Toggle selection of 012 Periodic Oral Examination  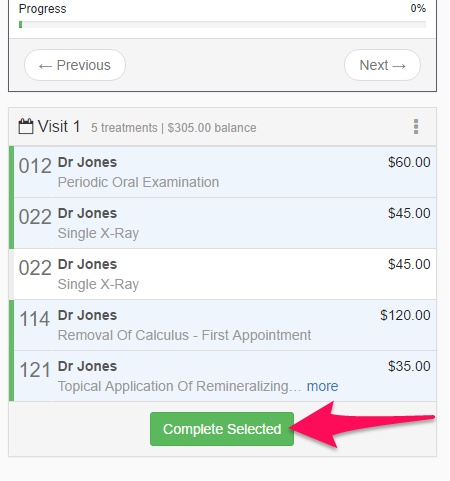(223, 172)
